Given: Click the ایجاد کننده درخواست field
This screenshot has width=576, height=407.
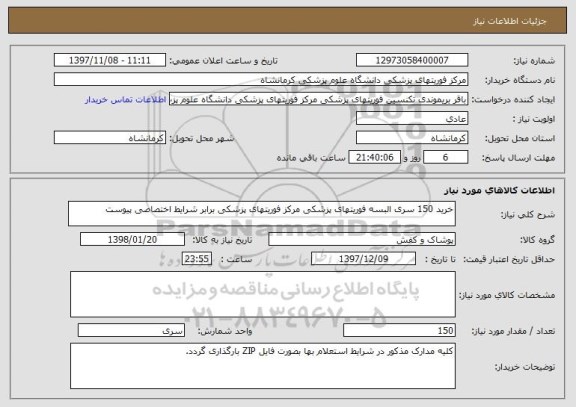Looking at the screenshot, I should pos(318,99).
